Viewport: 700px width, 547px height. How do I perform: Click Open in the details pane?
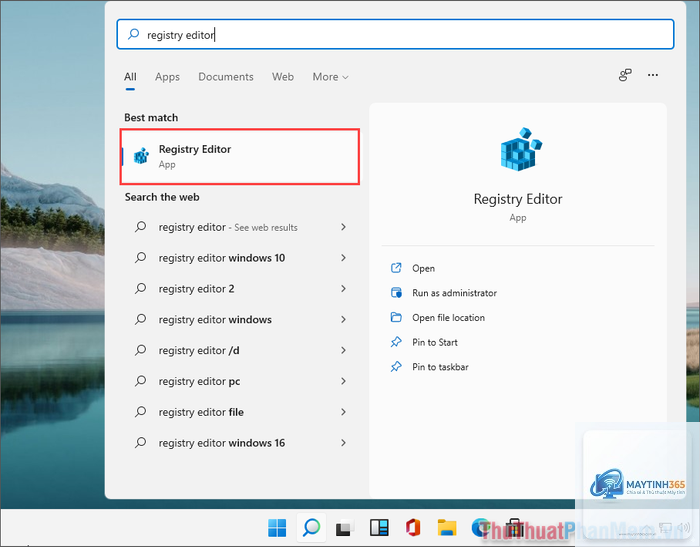click(423, 268)
